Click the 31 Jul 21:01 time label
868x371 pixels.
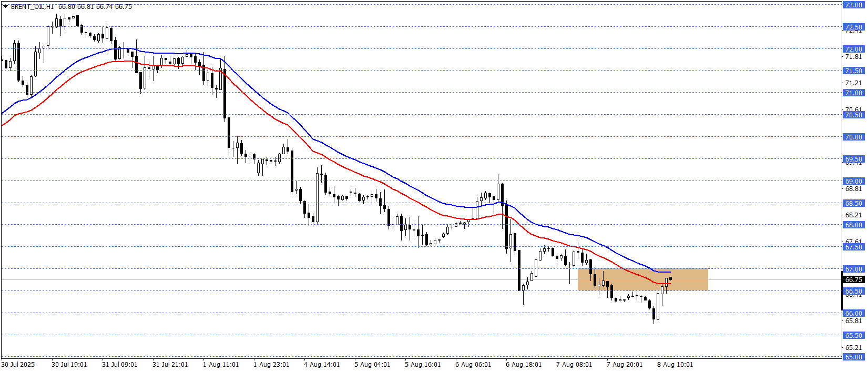point(170,364)
